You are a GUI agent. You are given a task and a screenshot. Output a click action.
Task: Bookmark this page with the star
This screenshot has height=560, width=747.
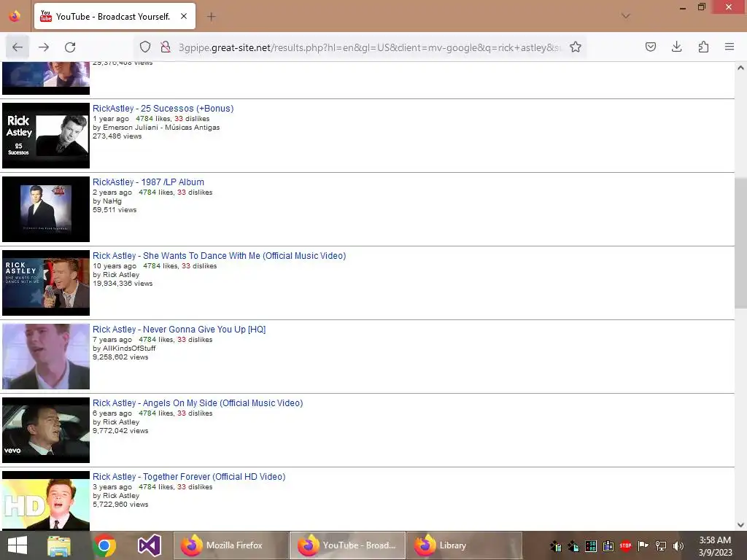coord(576,47)
